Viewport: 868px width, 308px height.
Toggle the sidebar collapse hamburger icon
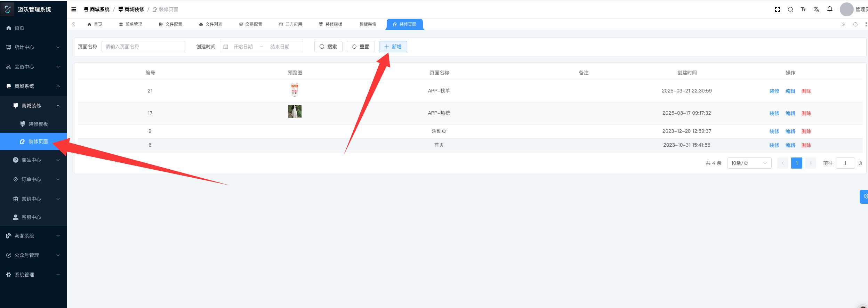pyautogui.click(x=74, y=9)
